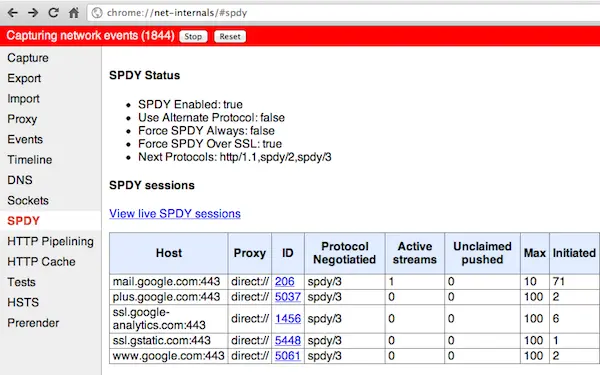Image resolution: width=600 pixels, height=375 pixels.
Task: Click the SPDY sessions heading
Action: [152, 185]
